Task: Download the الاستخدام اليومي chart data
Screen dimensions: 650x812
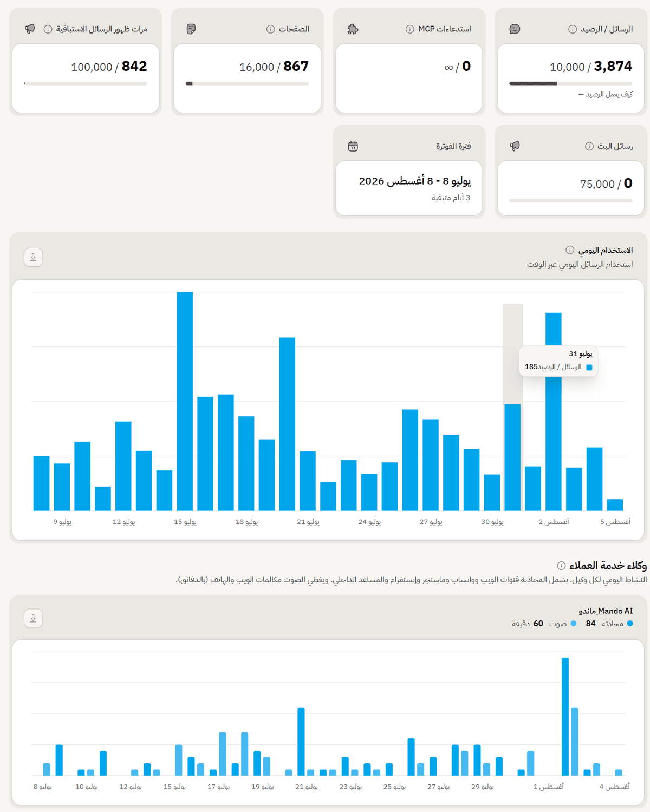Action: pyautogui.click(x=33, y=257)
